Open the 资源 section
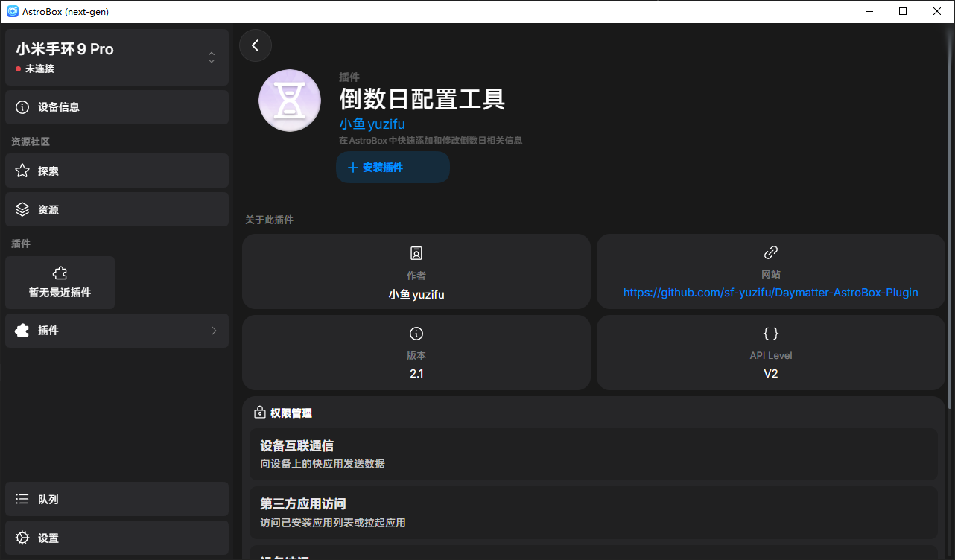 117,210
